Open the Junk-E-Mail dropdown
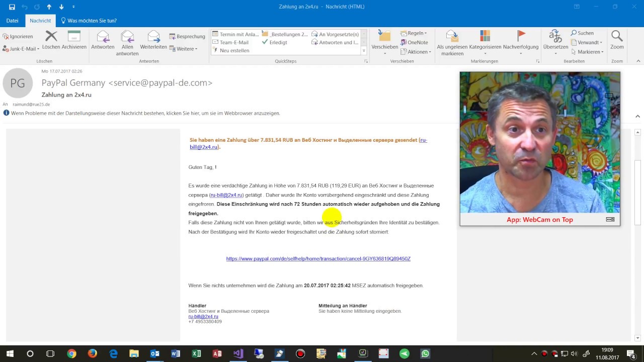 21,49
